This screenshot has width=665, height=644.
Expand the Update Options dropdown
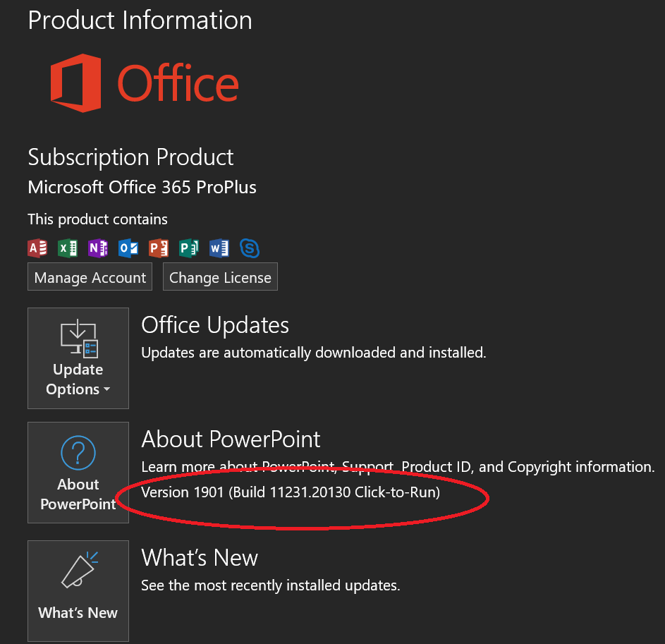[78, 358]
